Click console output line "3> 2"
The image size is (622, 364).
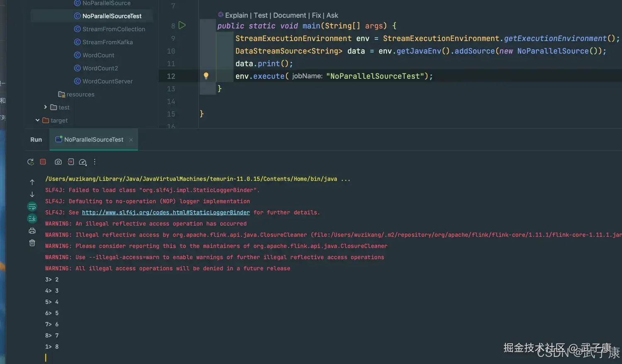pos(52,279)
